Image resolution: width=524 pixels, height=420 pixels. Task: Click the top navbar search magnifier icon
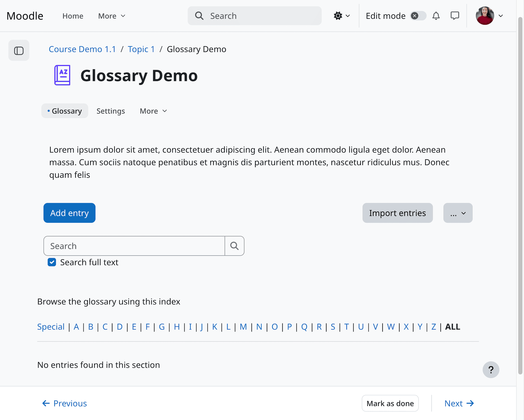coord(199,16)
